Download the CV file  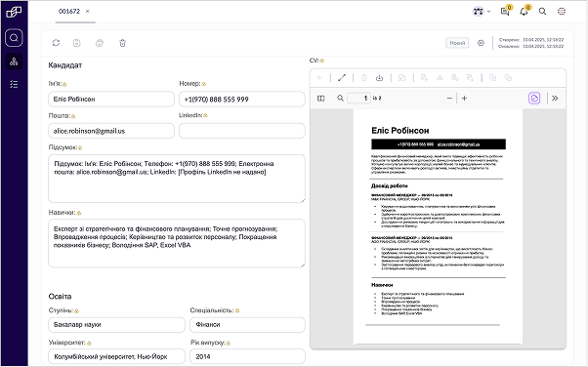tap(380, 78)
